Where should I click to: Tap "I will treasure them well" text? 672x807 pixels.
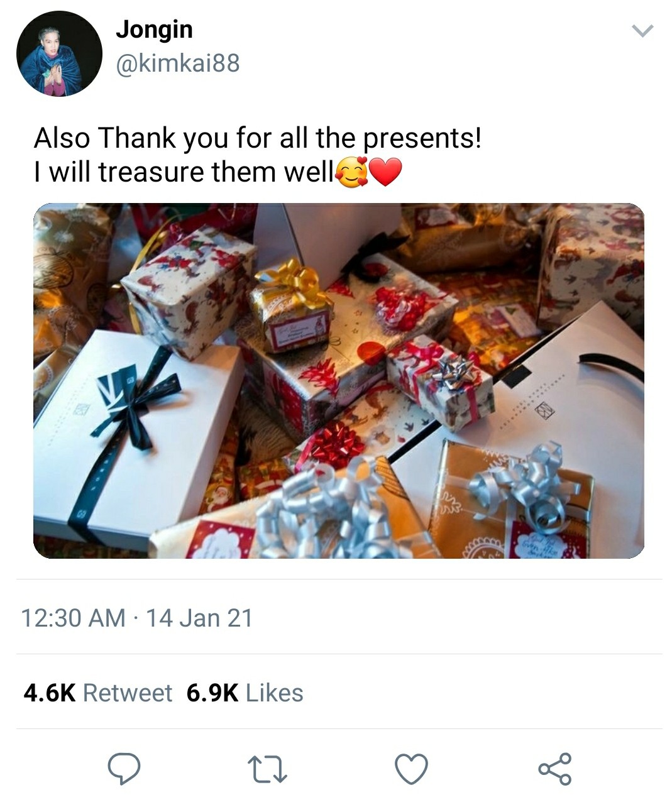pyautogui.click(x=183, y=172)
